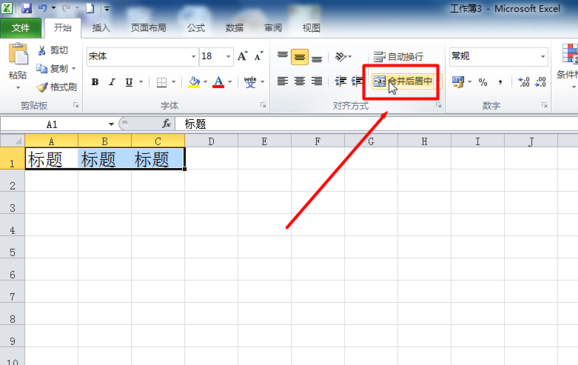Click the Redo arrow icon
The height and width of the screenshot is (365, 578).
(66, 8)
